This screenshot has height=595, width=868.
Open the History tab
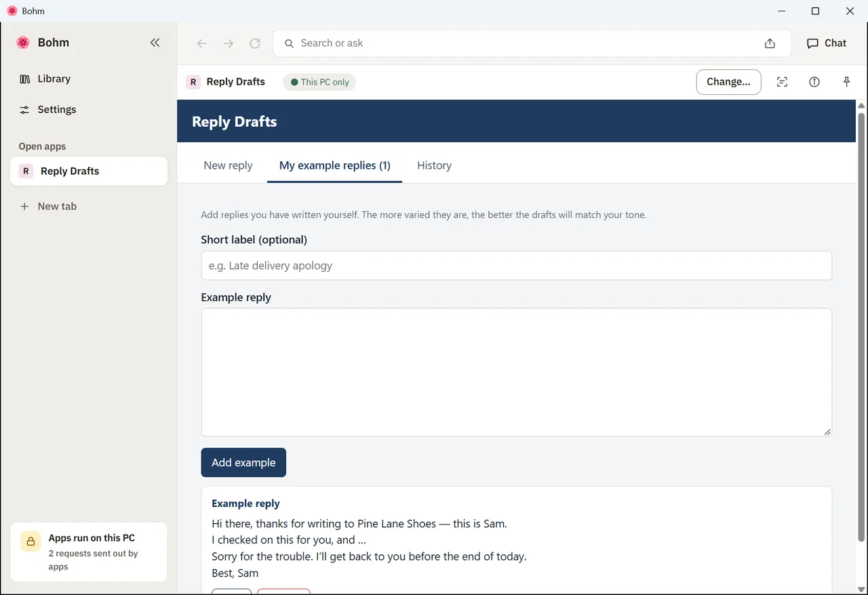click(434, 165)
